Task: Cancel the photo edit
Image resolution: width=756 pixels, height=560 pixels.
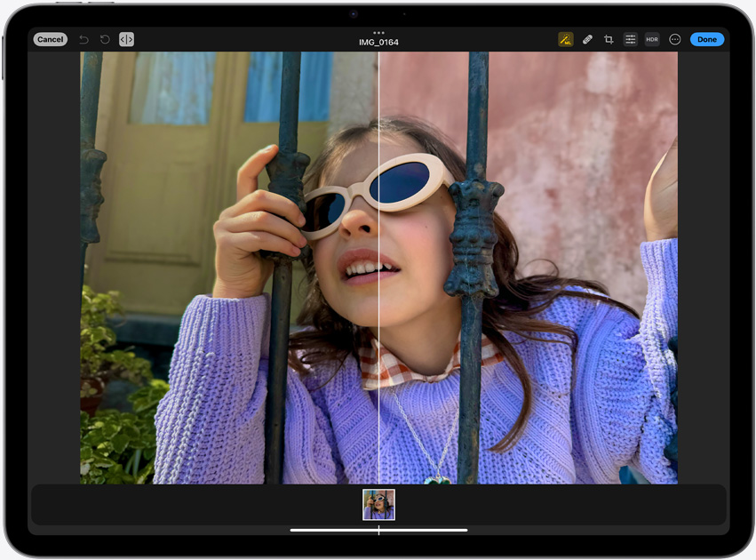Action: tap(50, 39)
